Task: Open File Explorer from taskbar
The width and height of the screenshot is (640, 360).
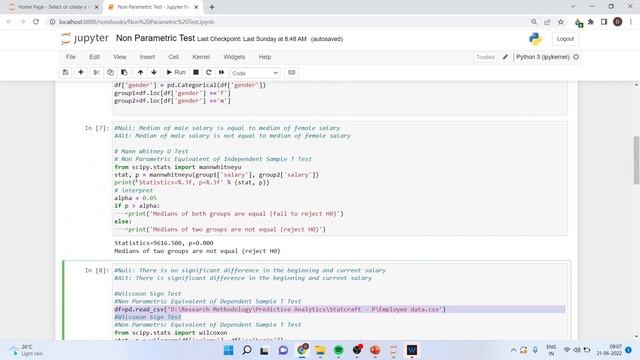Action: pyautogui.click(x=320, y=350)
